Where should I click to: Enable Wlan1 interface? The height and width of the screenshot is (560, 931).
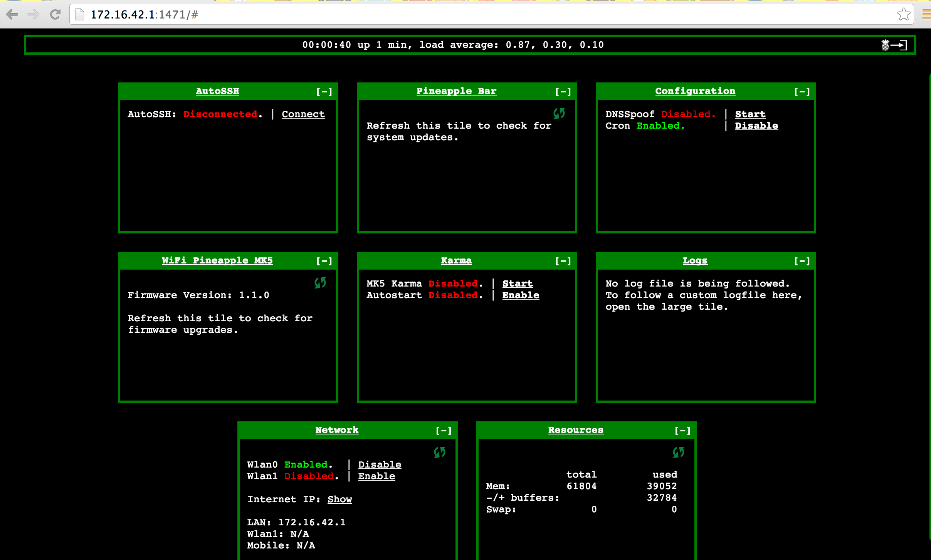click(x=376, y=476)
